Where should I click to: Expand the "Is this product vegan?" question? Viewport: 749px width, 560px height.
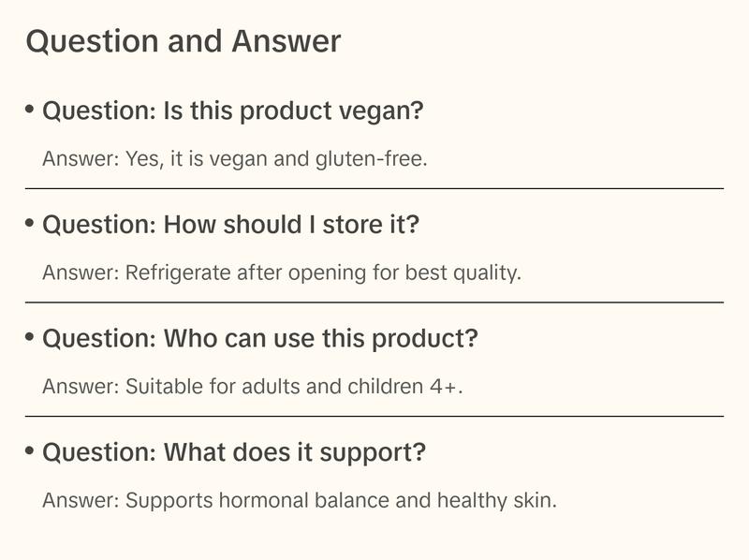click(x=233, y=111)
